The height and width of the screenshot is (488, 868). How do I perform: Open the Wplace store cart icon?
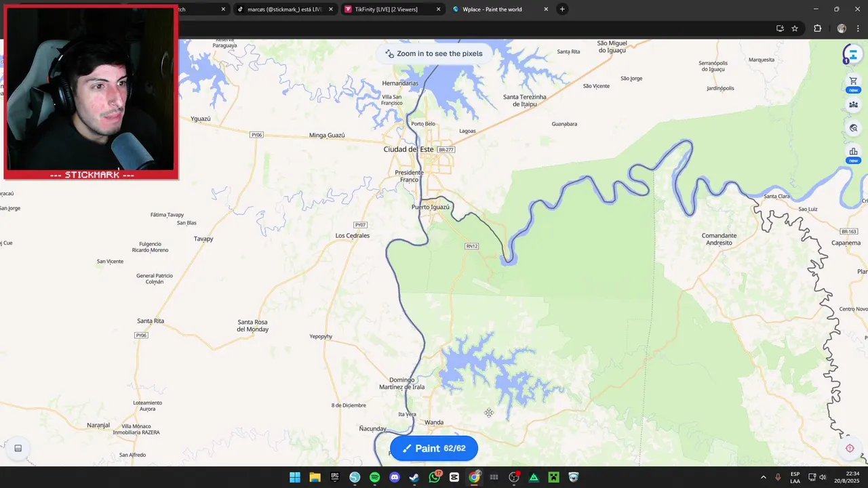pyautogui.click(x=853, y=81)
